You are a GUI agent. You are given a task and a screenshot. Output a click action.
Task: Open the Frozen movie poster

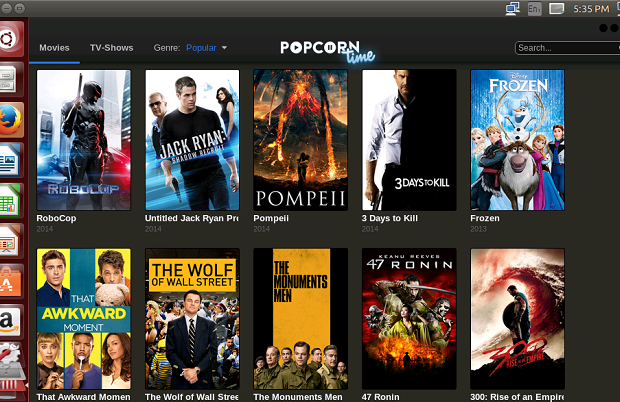click(517, 140)
